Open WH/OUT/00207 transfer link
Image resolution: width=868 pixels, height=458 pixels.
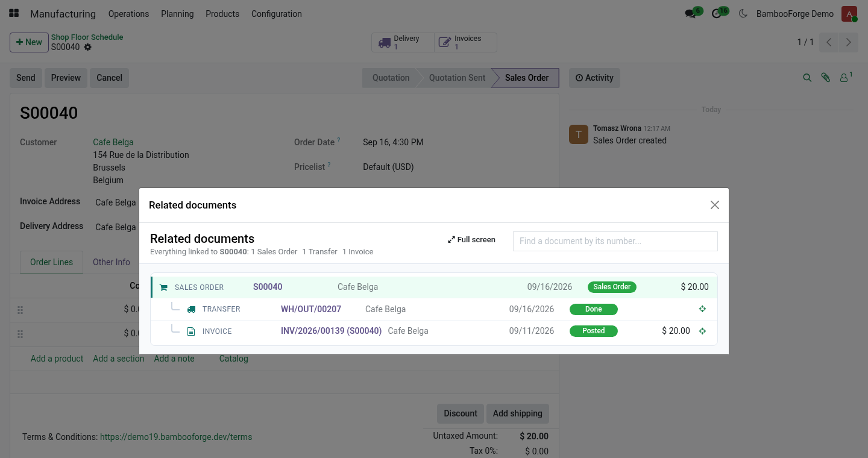311,309
